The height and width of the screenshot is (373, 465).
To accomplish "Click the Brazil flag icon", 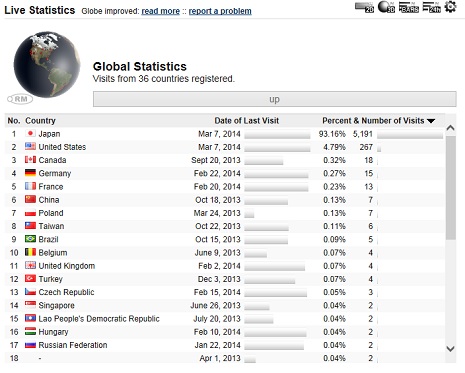I will pyautogui.click(x=30, y=239).
